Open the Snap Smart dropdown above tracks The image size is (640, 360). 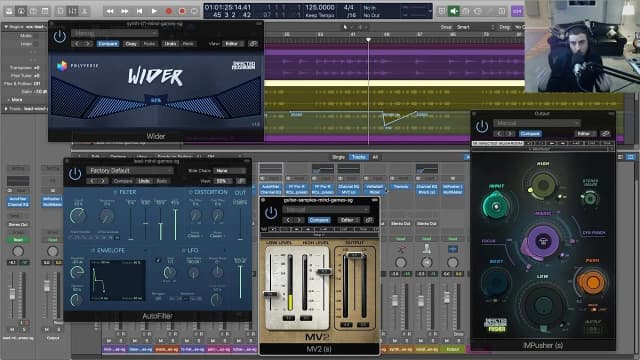474,27
